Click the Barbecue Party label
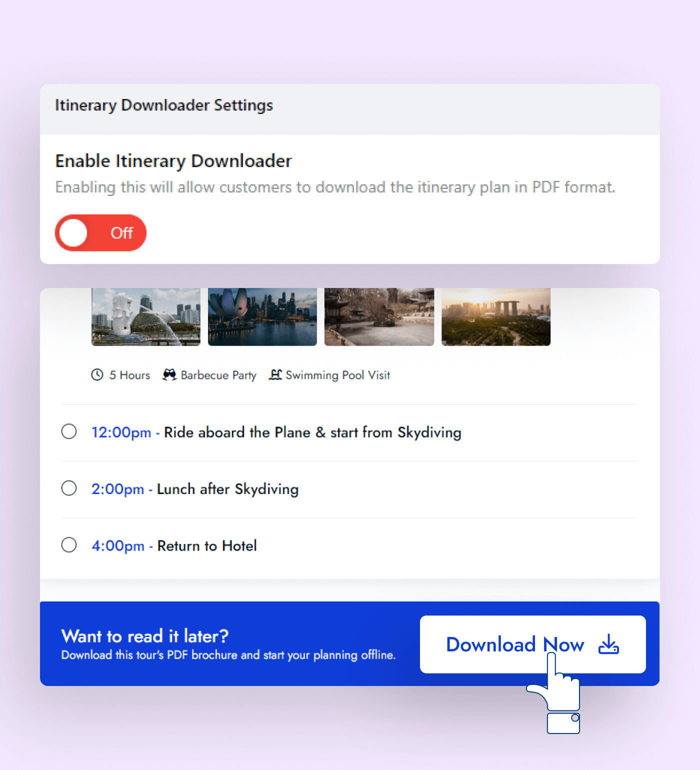This screenshot has width=700, height=770. [x=218, y=375]
